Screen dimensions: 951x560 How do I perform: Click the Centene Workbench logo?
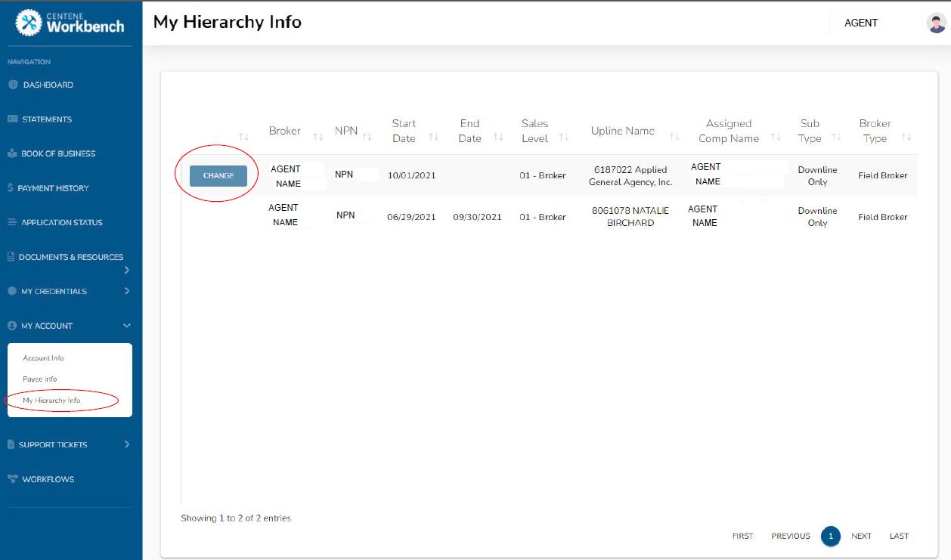click(70, 23)
